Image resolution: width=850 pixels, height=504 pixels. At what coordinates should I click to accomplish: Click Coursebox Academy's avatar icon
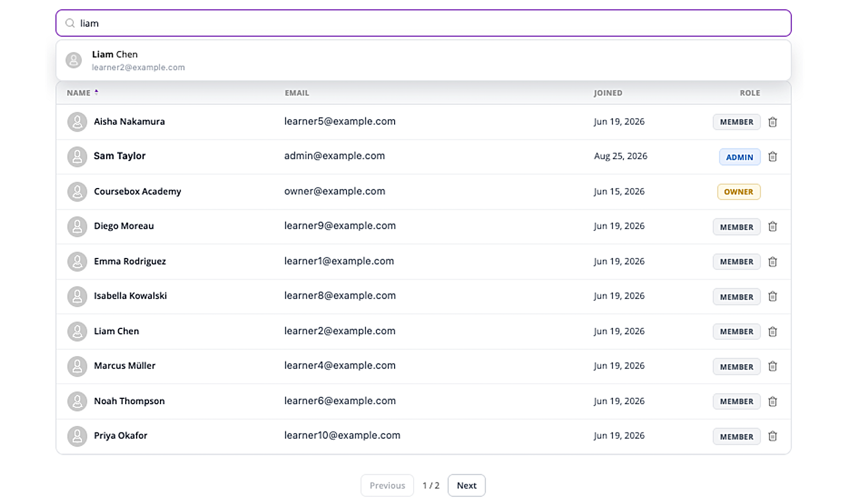[x=77, y=191]
